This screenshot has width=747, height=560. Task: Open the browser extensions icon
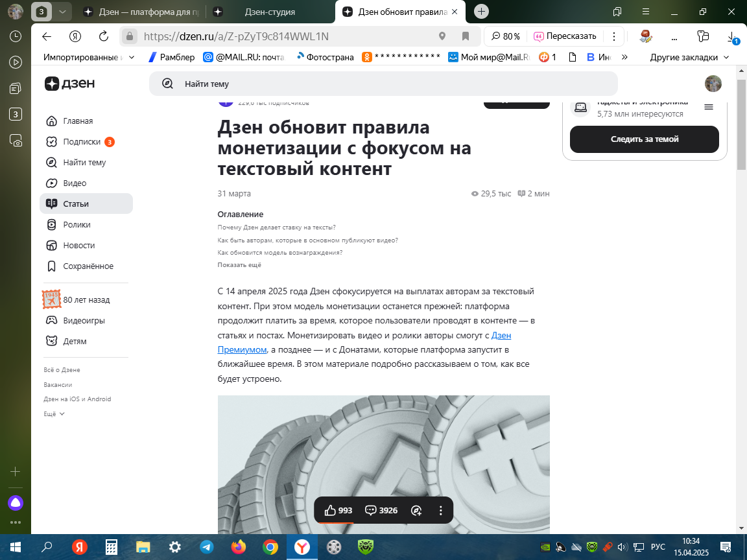click(703, 36)
